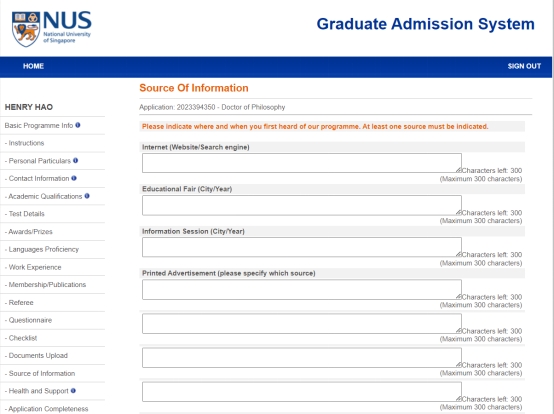Click SIGN OUT in the navigation bar

(524, 66)
